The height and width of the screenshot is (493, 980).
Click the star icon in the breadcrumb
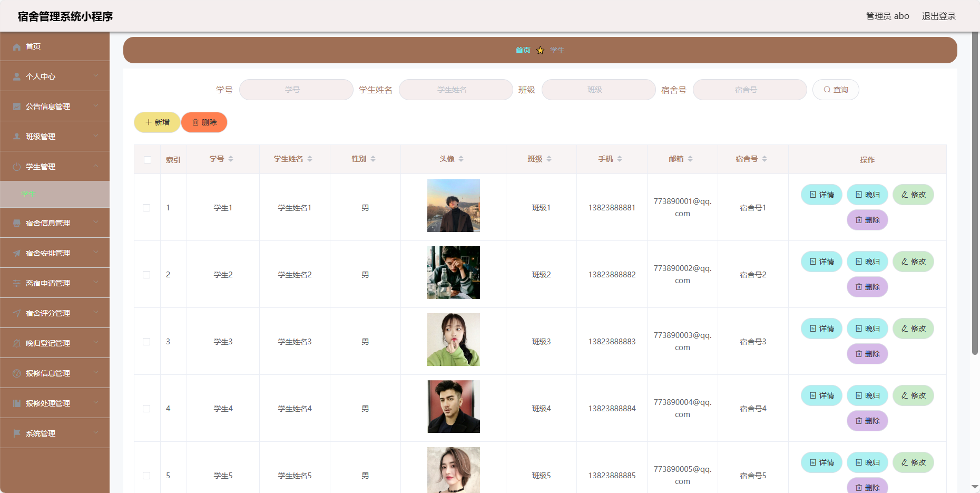[540, 51]
